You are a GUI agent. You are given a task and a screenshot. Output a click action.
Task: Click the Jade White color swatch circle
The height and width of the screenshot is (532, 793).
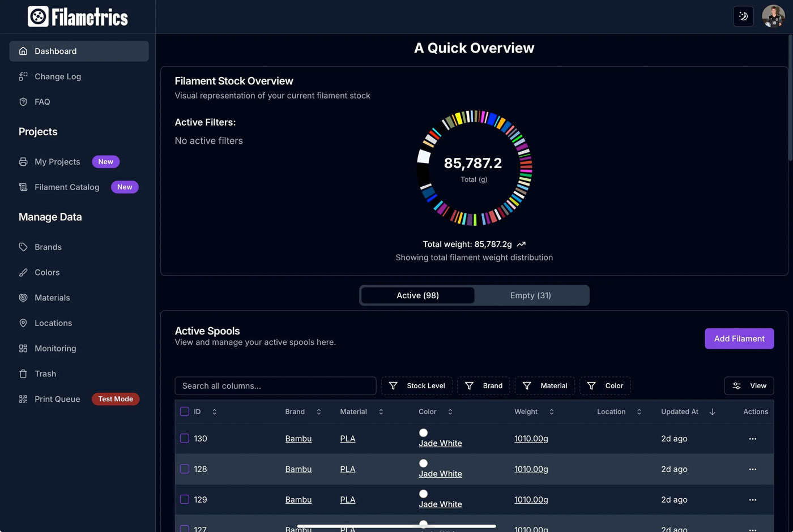click(x=423, y=432)
